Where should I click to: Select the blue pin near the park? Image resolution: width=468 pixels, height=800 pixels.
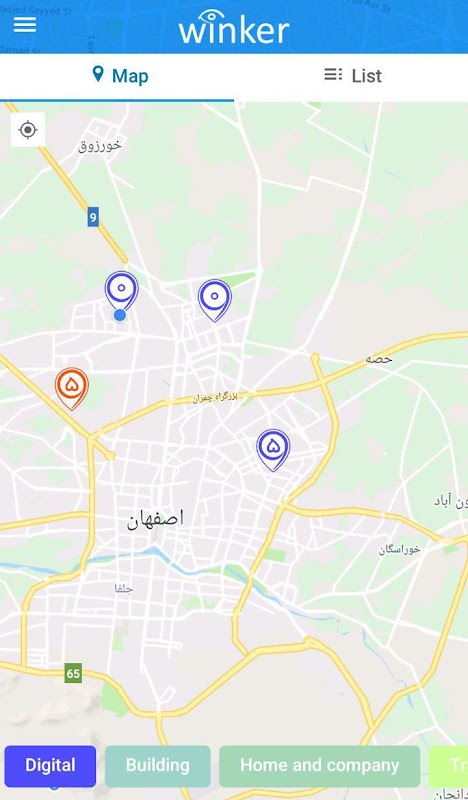click(214, 301)
